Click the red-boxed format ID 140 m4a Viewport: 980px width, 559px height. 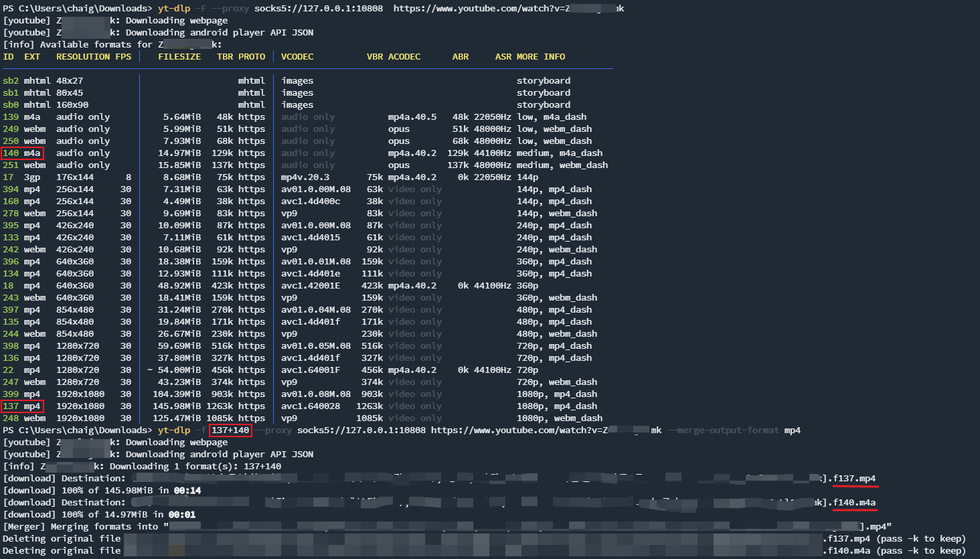pos(22,153)
